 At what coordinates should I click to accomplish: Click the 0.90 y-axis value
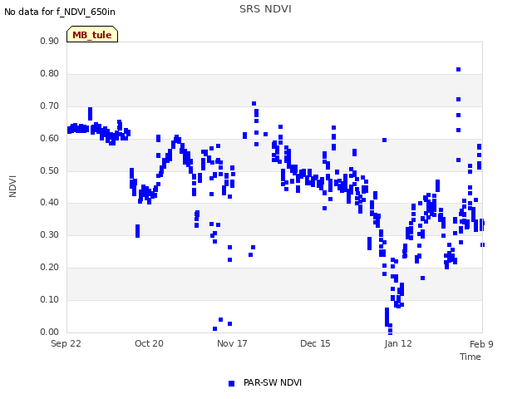tap(50, 41)
